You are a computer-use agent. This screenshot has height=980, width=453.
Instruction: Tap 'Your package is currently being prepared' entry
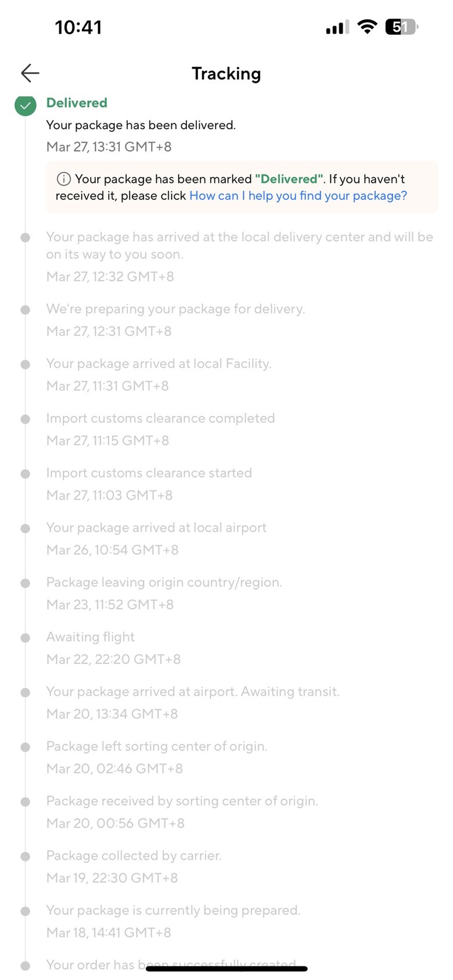point(174,921)
